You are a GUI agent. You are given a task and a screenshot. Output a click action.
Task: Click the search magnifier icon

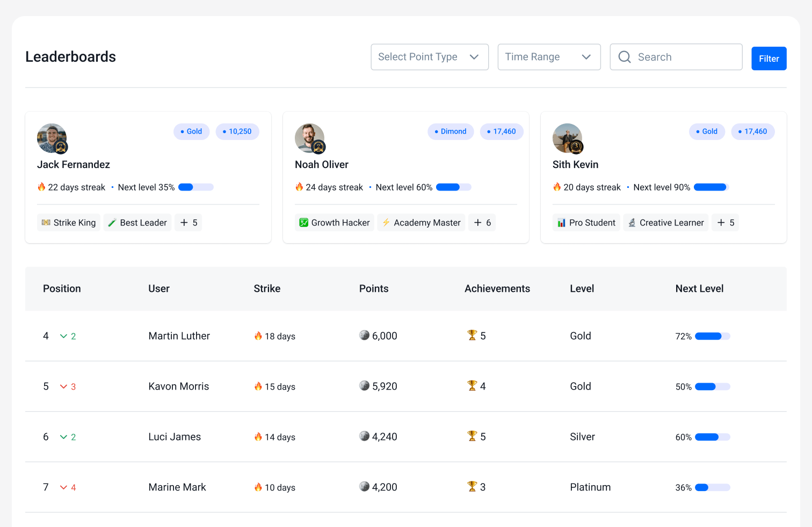point(624,57)
